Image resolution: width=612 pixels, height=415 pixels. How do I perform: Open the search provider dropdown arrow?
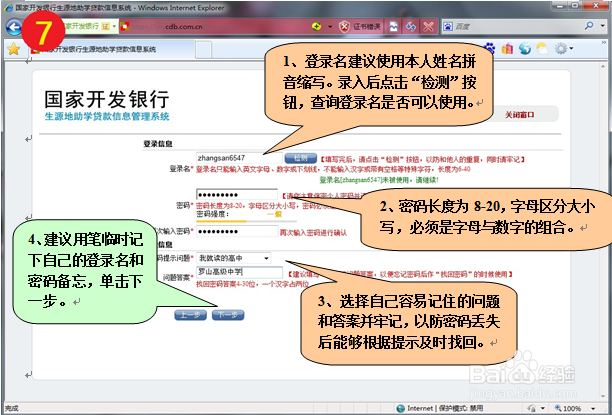click(603, 26)
